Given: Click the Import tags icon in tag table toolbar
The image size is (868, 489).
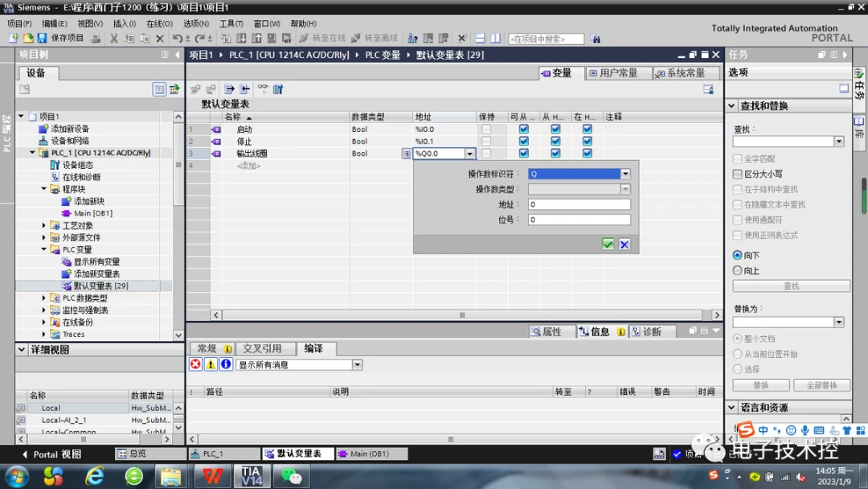Looking at the screenshot, I should 244,89.
